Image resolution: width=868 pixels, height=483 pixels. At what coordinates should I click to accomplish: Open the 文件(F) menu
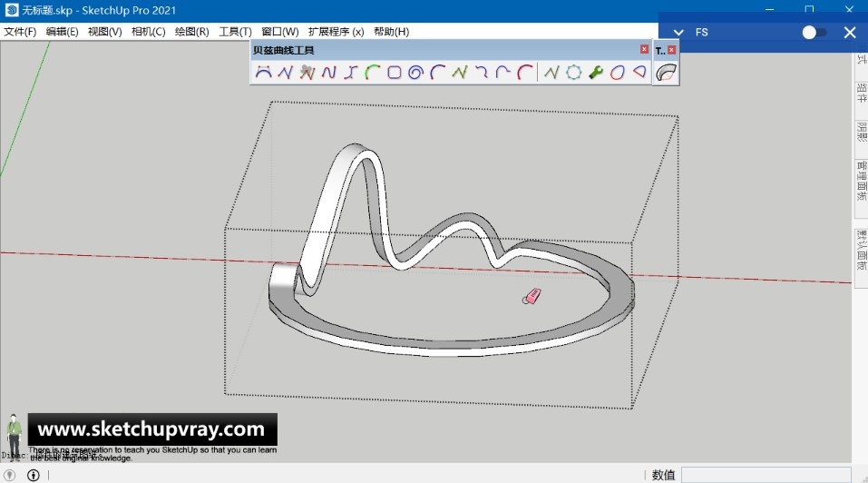20,32
